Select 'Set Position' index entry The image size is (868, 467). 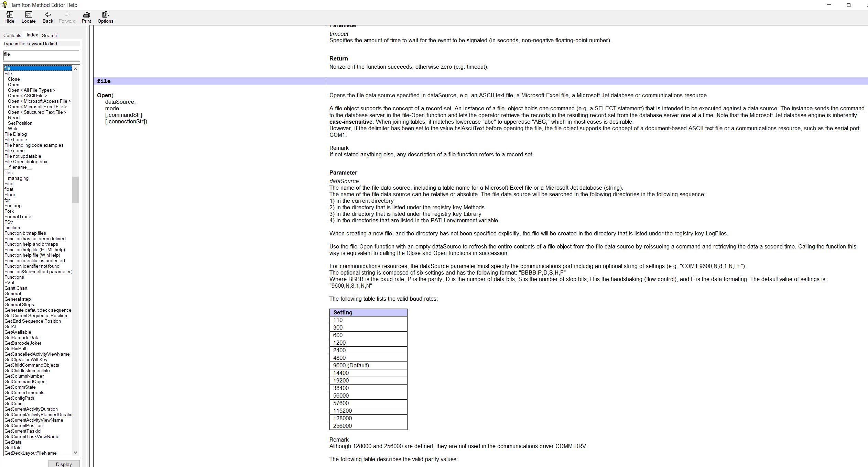20,123
